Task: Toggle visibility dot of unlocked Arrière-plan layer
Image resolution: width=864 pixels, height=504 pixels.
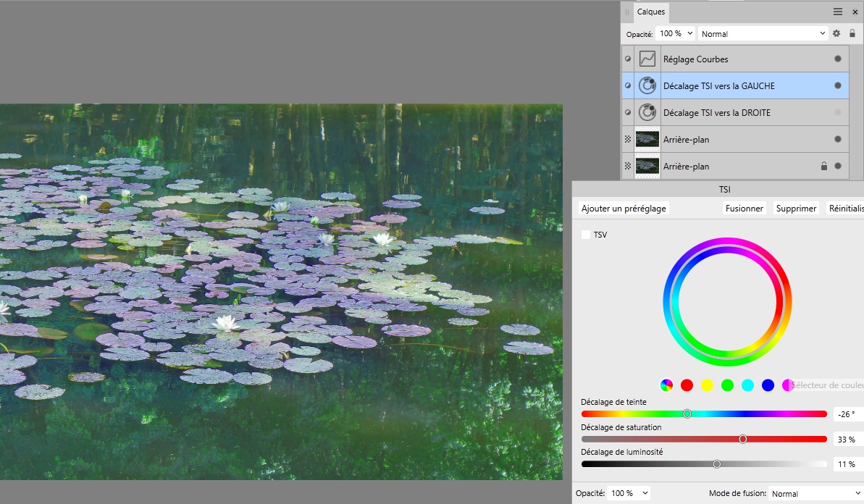Action: (x=838, y=139)
